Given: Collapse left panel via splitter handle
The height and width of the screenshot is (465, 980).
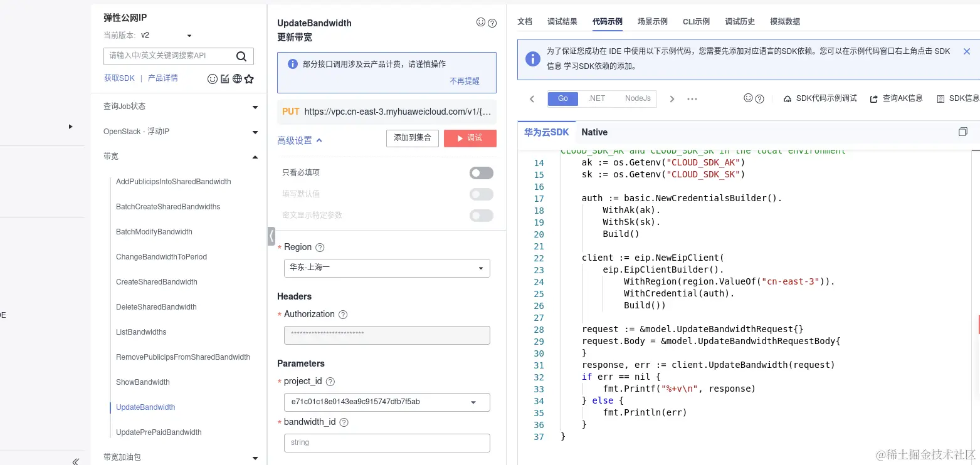Looking at the screenshot, I should [x=271, y=236].
